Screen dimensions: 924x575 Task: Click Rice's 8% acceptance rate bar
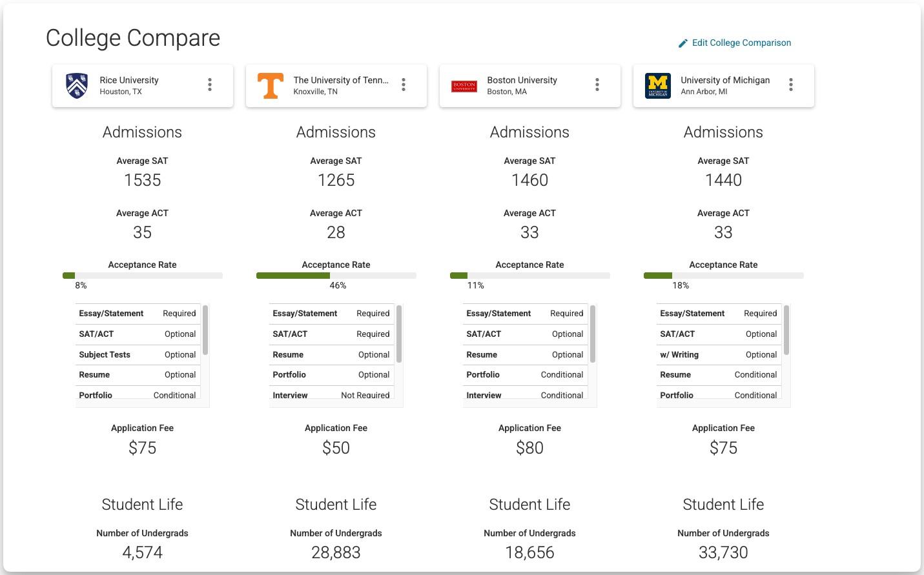(x=143, y=276)
